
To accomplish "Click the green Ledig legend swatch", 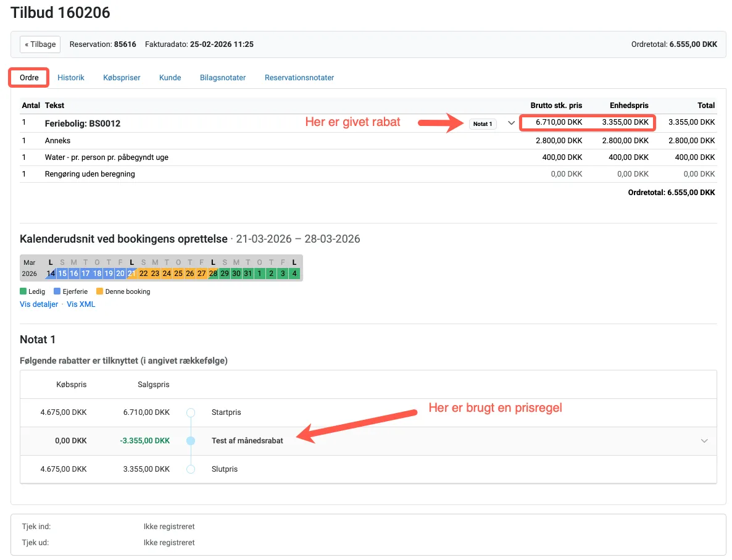I will [x=23, y=291].
